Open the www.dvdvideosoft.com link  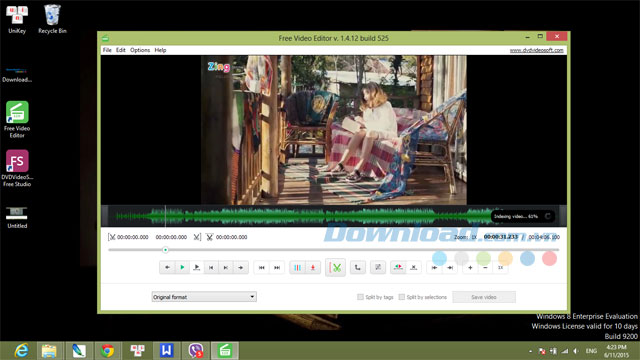[x=536, y=50]
